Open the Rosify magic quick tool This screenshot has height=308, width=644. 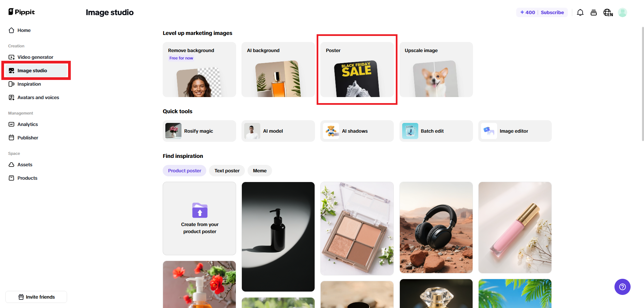(198, 131)
